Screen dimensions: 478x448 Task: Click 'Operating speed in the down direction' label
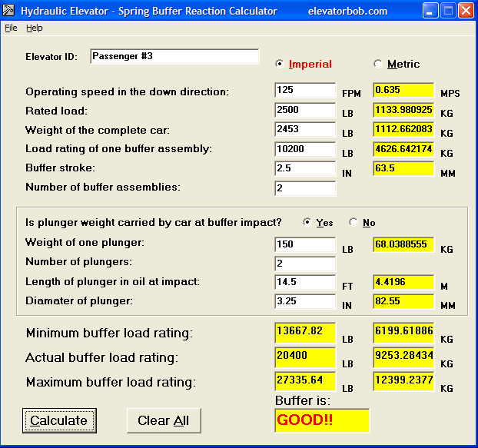tap(127, 91)
